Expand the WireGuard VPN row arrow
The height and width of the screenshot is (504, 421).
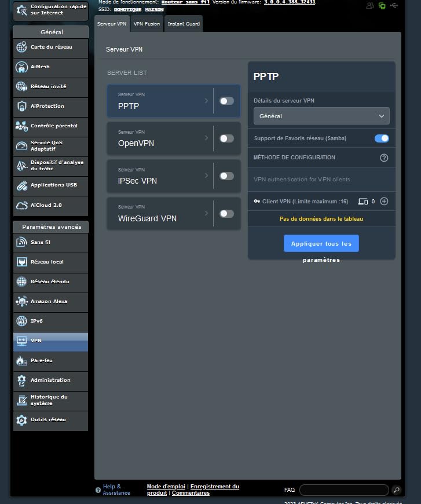click(206, 213)
